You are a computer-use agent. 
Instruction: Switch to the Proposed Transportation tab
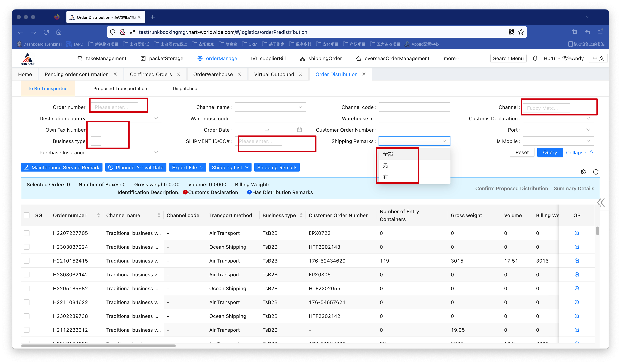(x=120, y=88)
